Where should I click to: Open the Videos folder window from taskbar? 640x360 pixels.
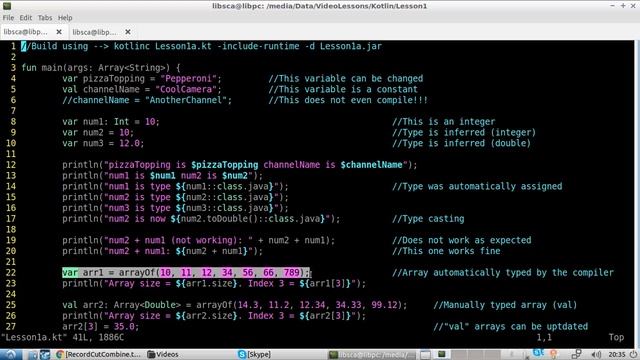(x=162, y=354)
